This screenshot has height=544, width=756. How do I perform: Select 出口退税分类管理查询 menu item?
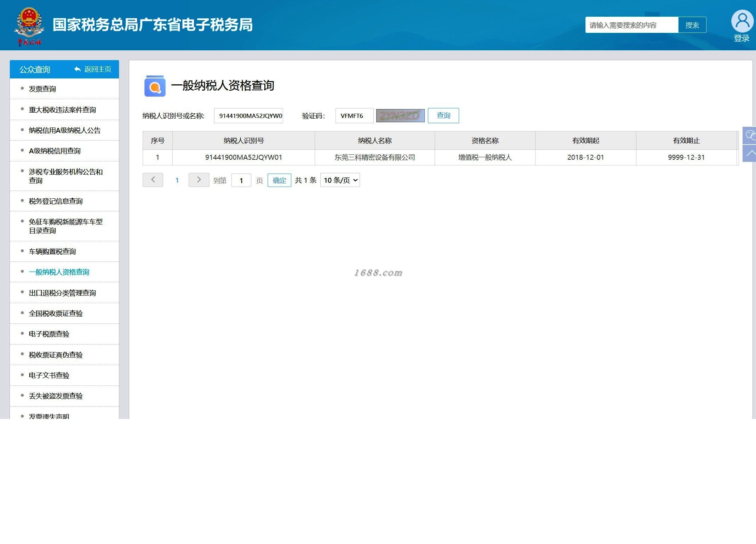(62, 293)
